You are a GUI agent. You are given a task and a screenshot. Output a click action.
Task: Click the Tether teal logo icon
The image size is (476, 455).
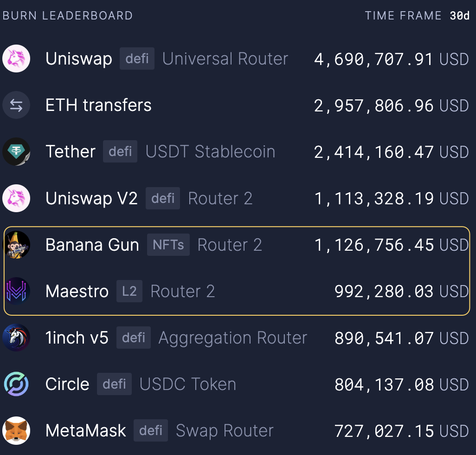(x=16, y=151)
